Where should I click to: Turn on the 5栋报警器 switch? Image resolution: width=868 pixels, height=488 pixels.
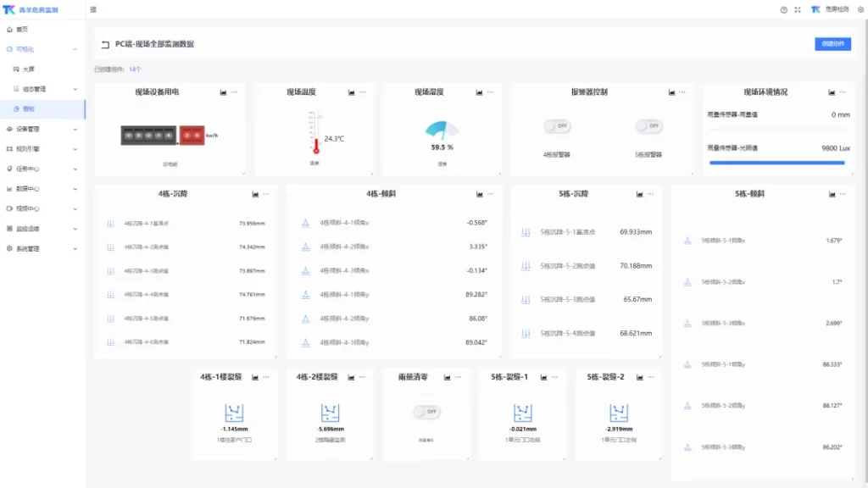pyautogui.click(x=650, y=125)
